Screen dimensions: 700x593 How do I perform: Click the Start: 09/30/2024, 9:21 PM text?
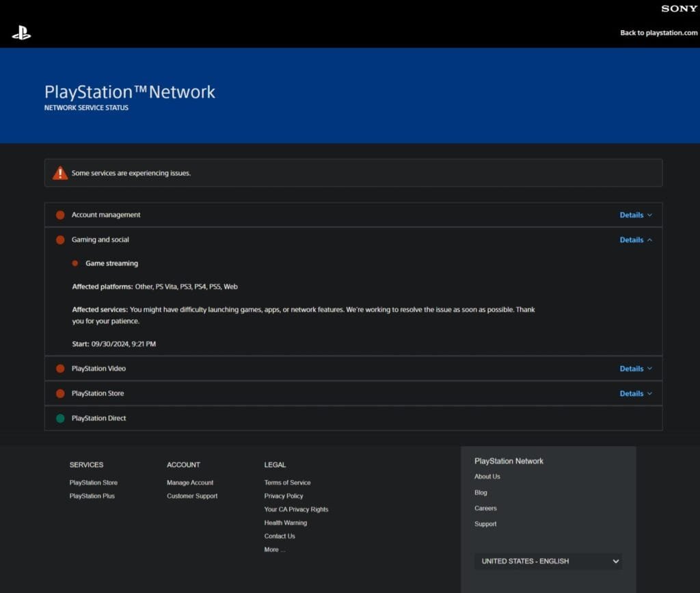point(114,344)
